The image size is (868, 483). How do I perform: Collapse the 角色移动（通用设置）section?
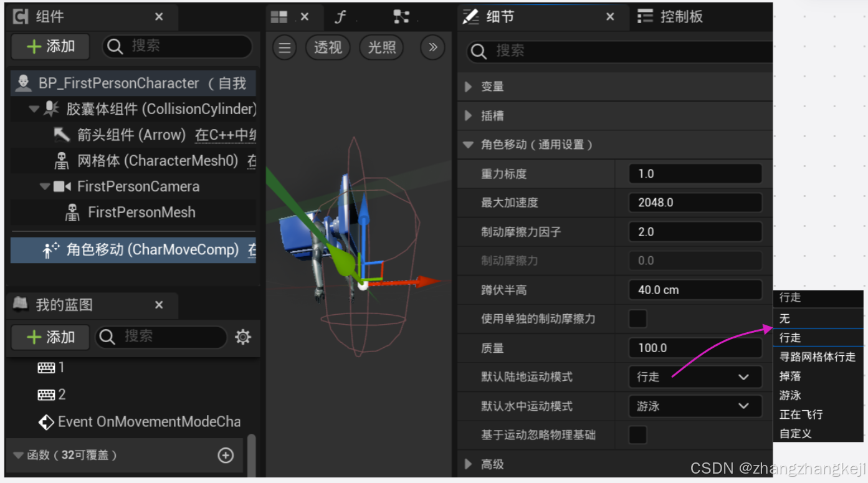click(469, 145)
